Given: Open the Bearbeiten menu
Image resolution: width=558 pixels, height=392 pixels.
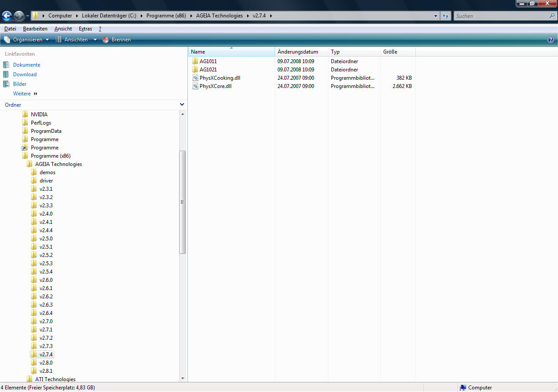Looking at the screenshot, I should click(x=35, y=29).
